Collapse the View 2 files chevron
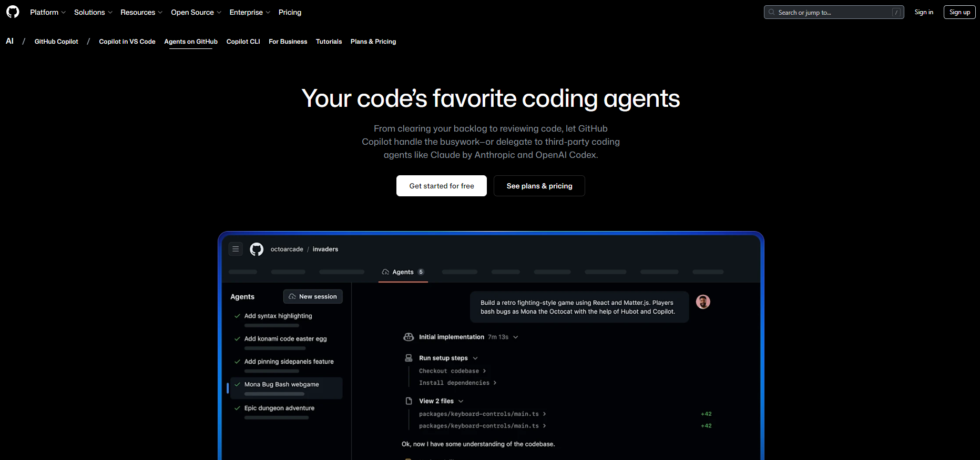Image resolution: width=980 pixels, height=460 pixels. [461, 401]
